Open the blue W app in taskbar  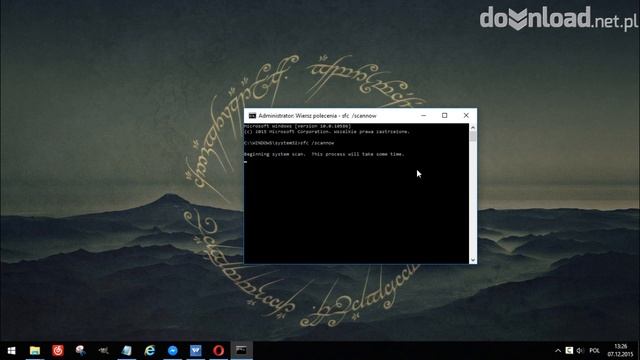point(196,351)
